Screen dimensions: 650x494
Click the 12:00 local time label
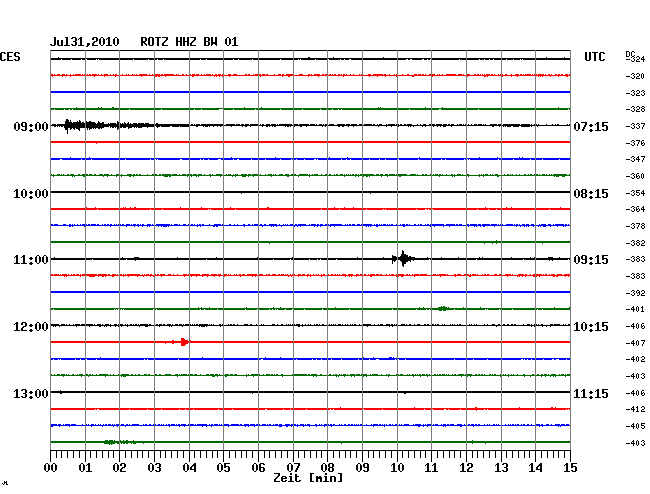coord(31,327)
